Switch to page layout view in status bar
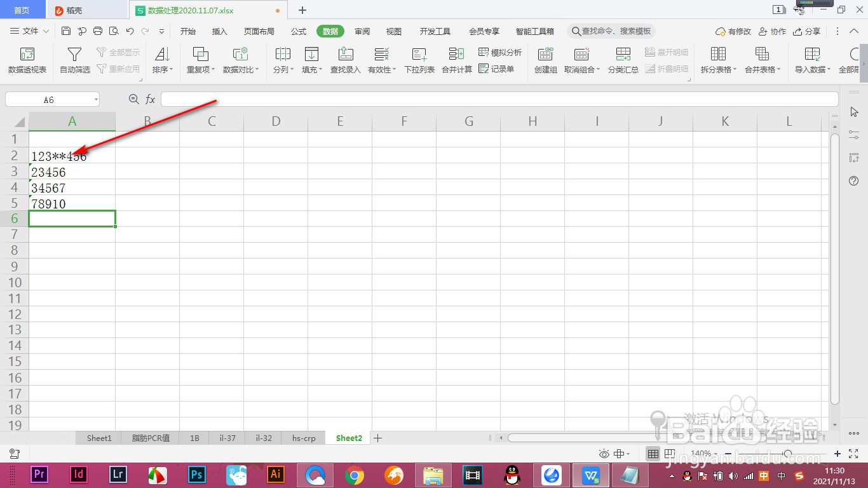This screenshot has width=868, height=488. 670,454
